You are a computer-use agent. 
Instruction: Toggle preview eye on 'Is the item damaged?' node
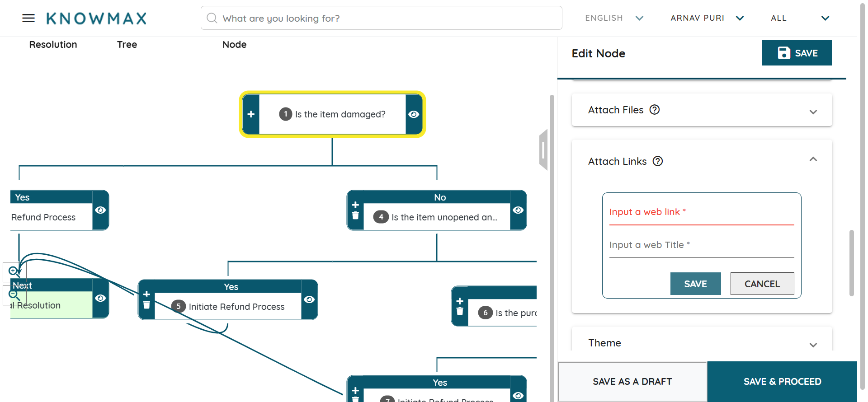[x=414, y=114]
